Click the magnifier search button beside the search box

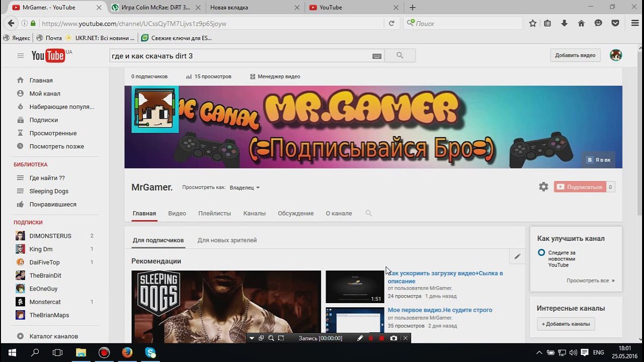[x=400, y=55]
